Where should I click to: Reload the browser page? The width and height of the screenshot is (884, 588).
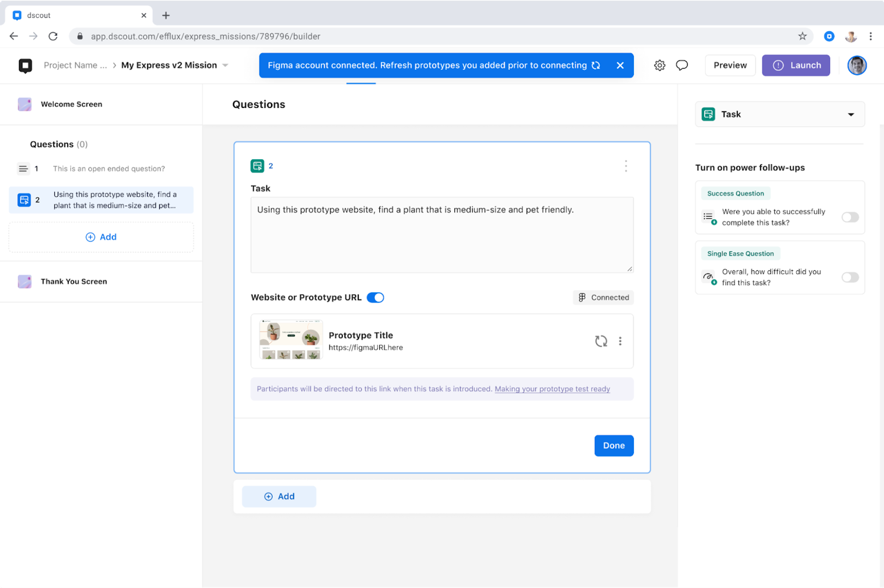[53, 36]
